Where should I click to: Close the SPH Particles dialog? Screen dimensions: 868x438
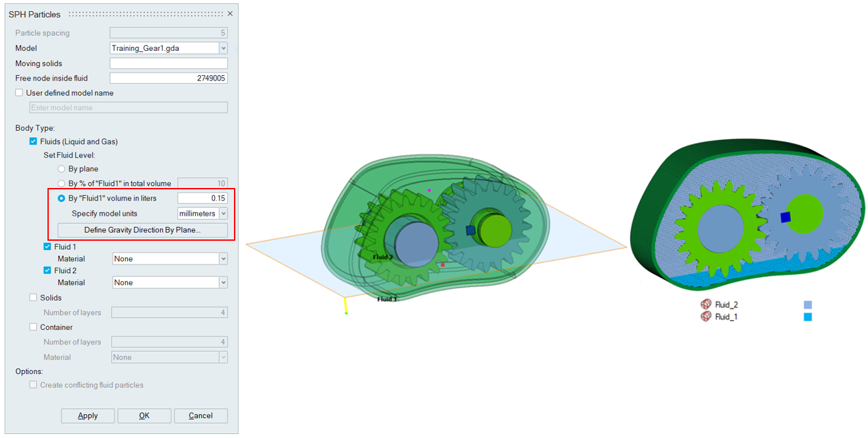click(x=230, y=14)
